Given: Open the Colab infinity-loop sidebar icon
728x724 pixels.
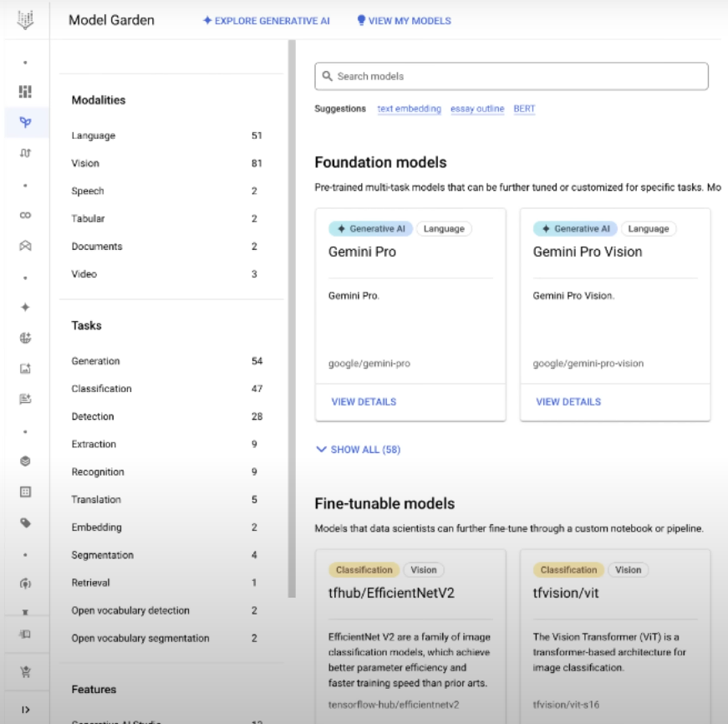Looking at the screenshot, I should [26, 215].
